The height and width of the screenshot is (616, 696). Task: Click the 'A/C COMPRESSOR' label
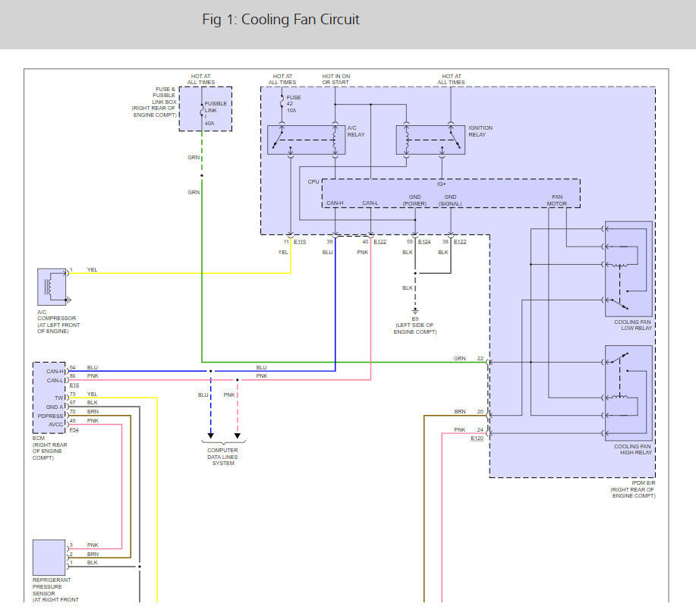(x=56, y=315)
